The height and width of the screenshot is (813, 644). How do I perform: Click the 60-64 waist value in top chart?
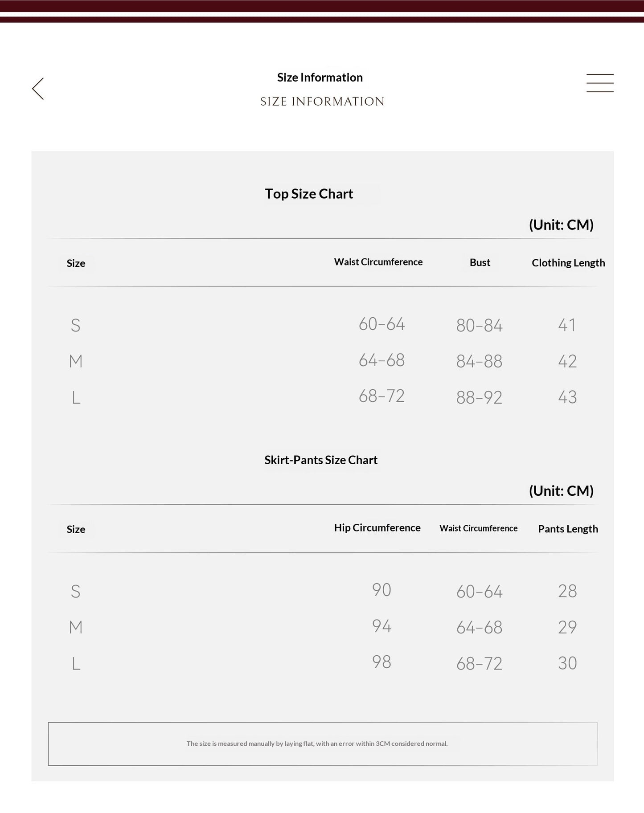[x=382, y=324]
